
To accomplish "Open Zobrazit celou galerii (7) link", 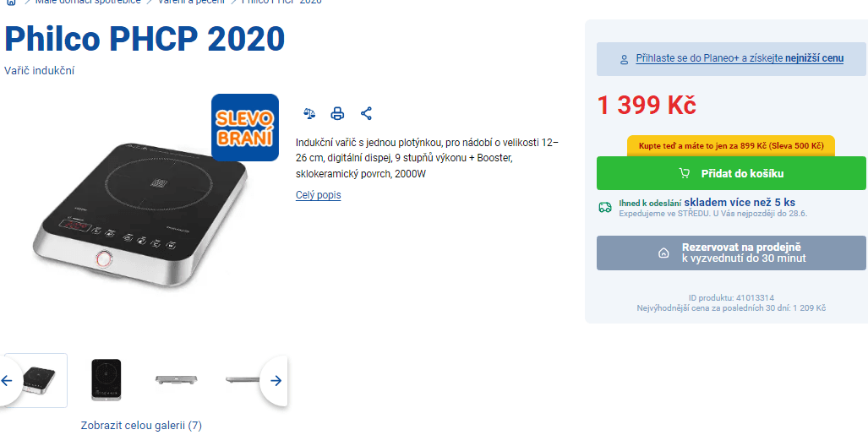I will [141, 426].
